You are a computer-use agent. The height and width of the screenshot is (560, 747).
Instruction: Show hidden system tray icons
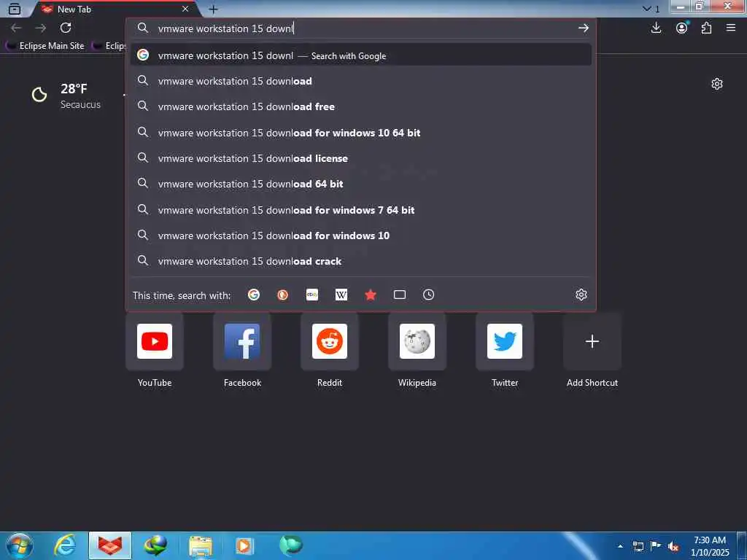click(x=620, y=546)
